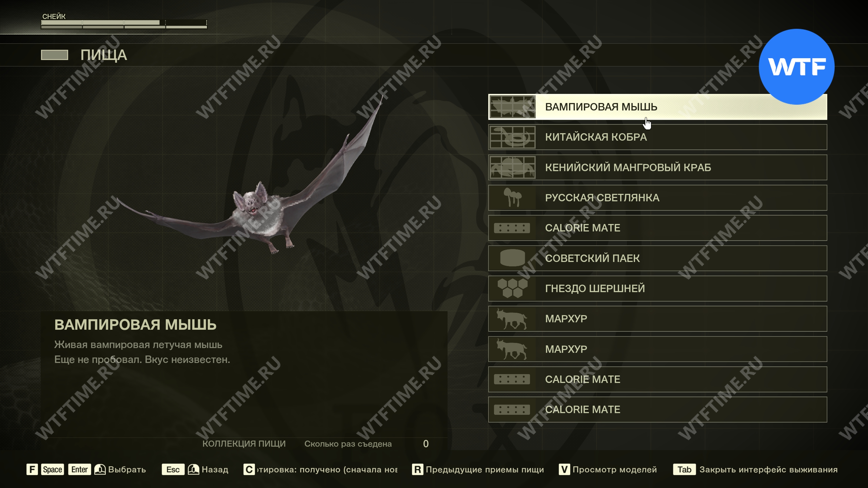Choose the last CALORIE MATE entry
The height and width of the screenshot is (488, 868).
(657, 410)
